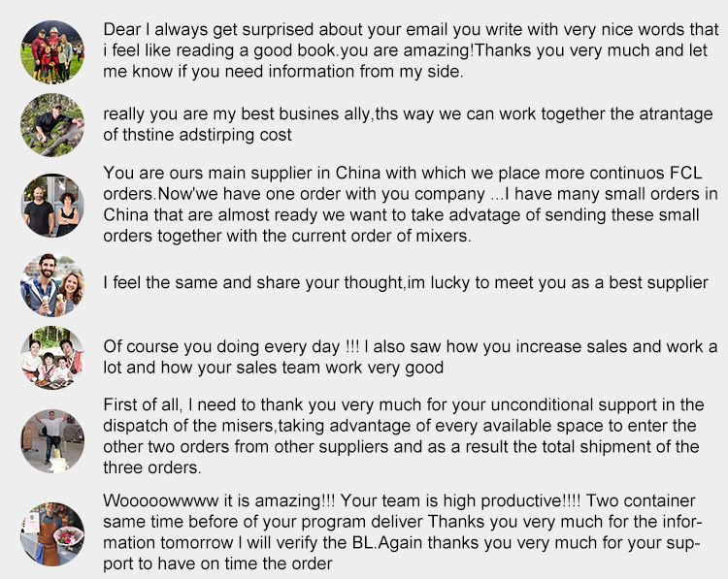Click the 'Dear I always get surprised' review
Viewport: 728px width, 579px height.
pyautogui.click(x=411, y=50)
